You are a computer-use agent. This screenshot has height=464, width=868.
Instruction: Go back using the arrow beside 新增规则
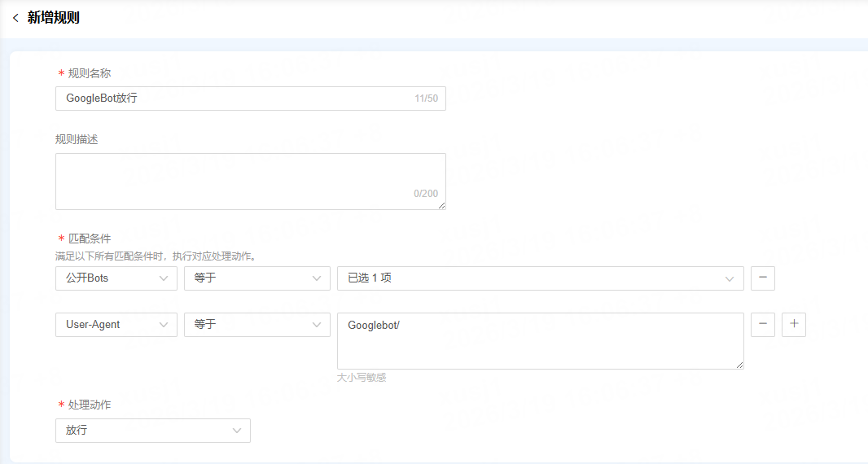15,18
